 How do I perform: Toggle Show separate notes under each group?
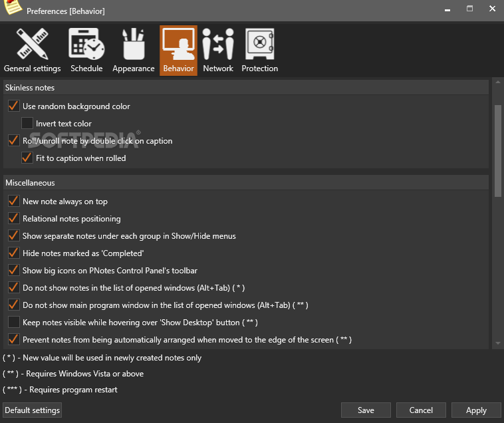13,235
